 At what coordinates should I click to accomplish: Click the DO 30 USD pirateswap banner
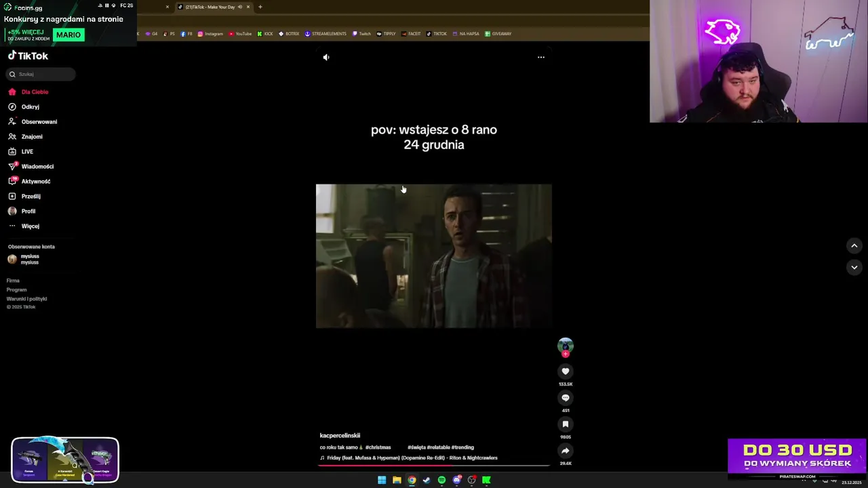797,456
